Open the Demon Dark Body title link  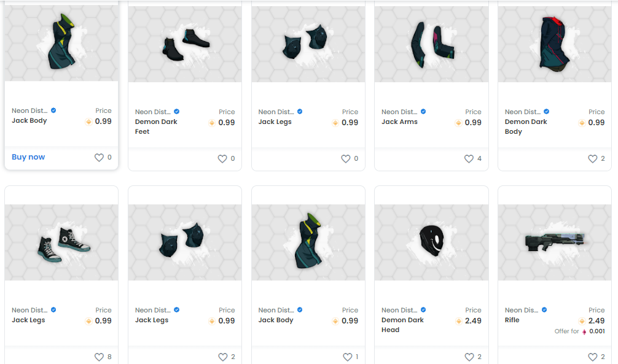[526, 126]
